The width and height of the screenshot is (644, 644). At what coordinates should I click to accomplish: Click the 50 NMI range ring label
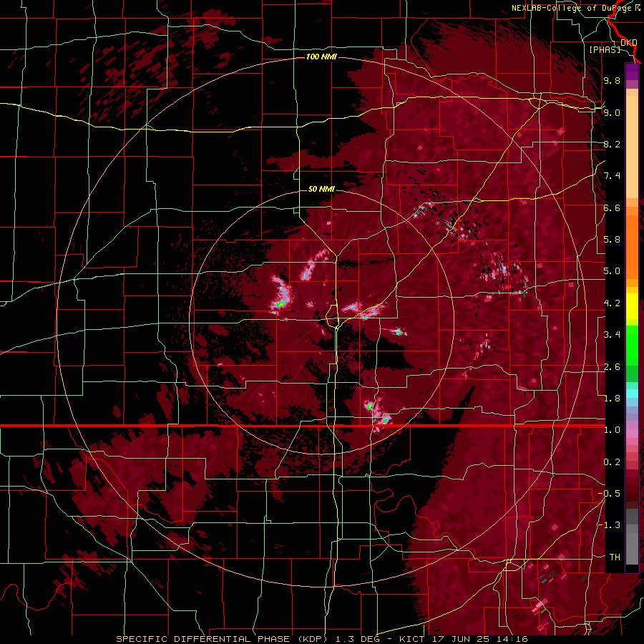321,189
